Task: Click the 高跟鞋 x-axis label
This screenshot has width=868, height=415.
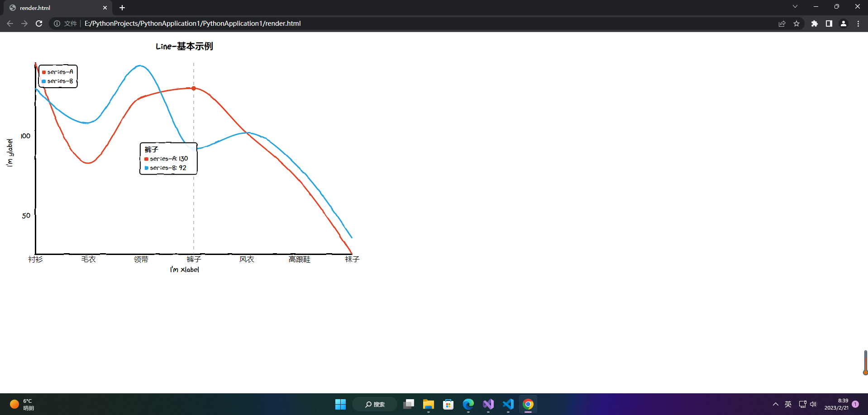Action: pyautogui.click(x=300, y=259)
